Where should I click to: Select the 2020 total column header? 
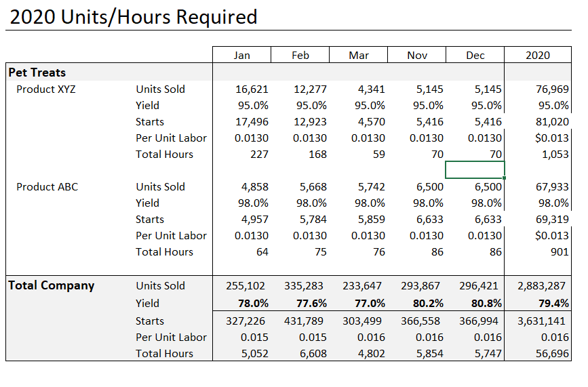click(x=538, y=55)
